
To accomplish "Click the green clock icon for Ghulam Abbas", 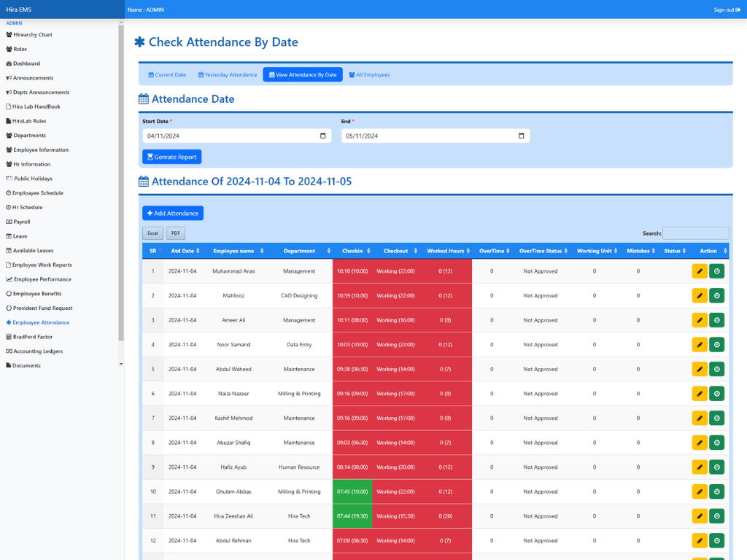I will (716, 491).
